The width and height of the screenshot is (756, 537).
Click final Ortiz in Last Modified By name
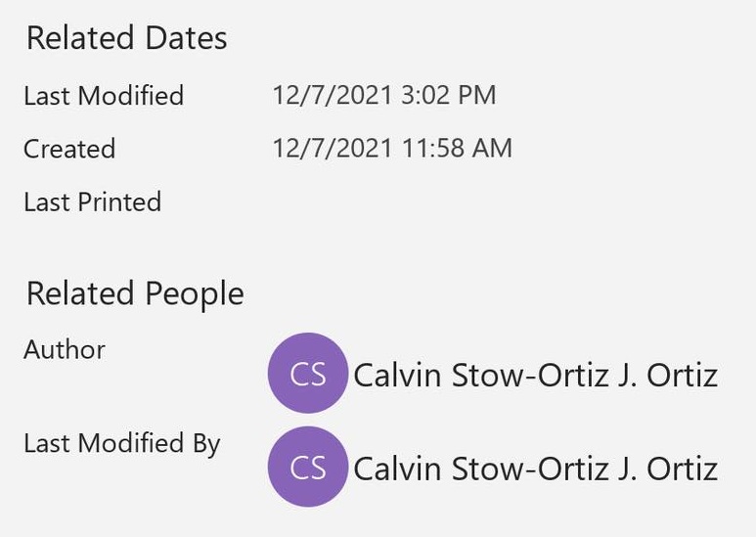683,469
